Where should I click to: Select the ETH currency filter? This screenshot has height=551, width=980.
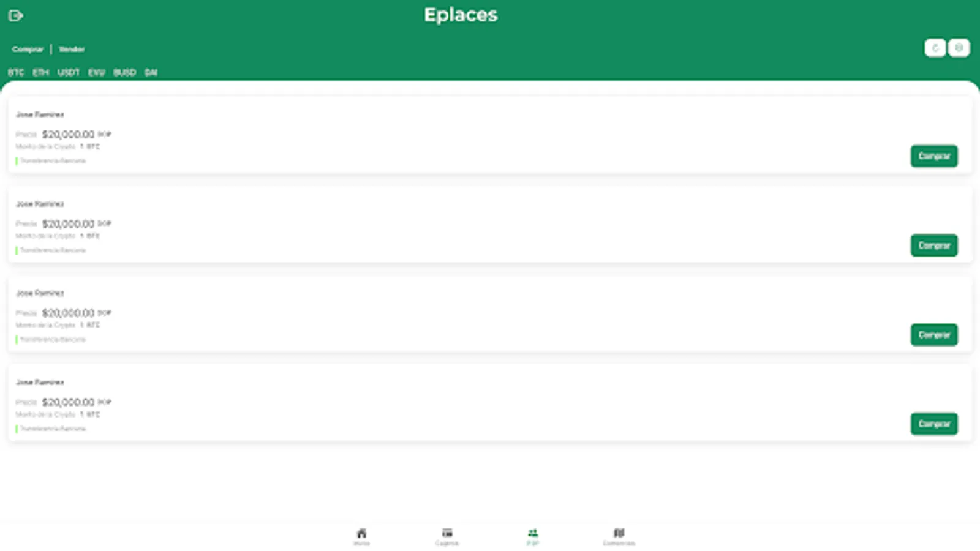point(40,72)
